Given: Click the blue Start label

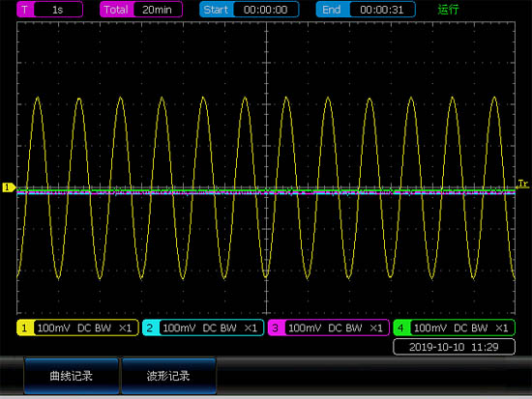Looking at the screenshot, I should [x=216, y=10].
